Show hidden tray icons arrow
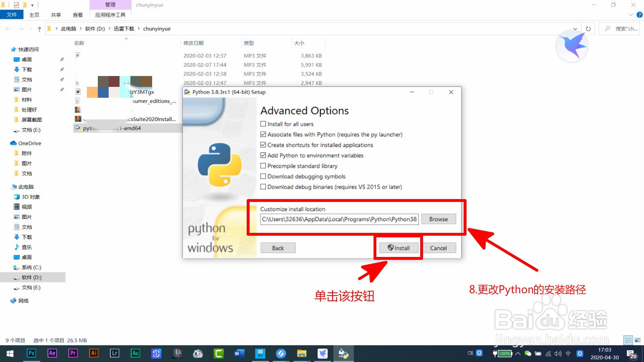Viewport: 644px width, 362px height. click(x=518, y=354)
